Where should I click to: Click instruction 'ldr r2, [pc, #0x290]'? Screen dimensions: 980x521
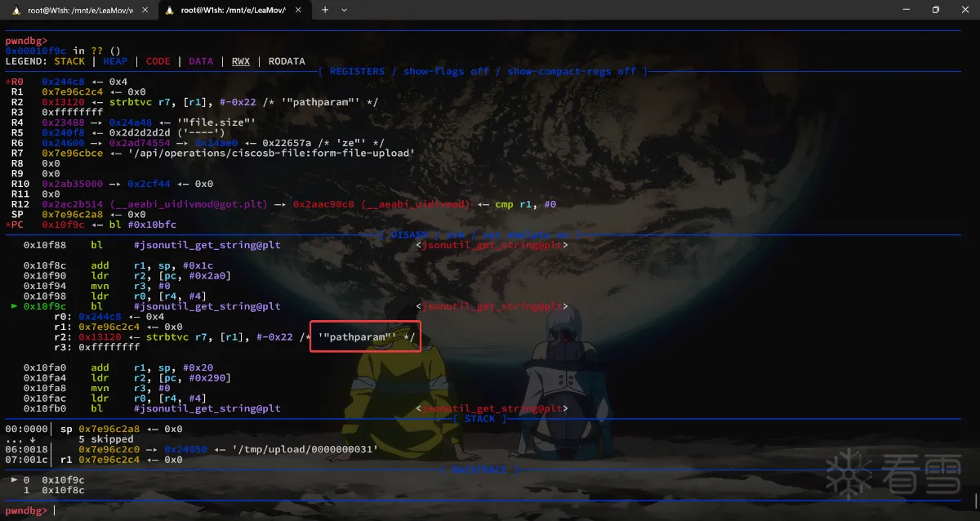click(x=162, y=378)
